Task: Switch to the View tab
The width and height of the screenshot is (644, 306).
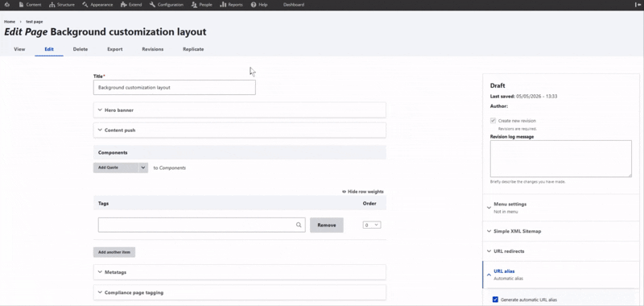Action: coord(19,49)
